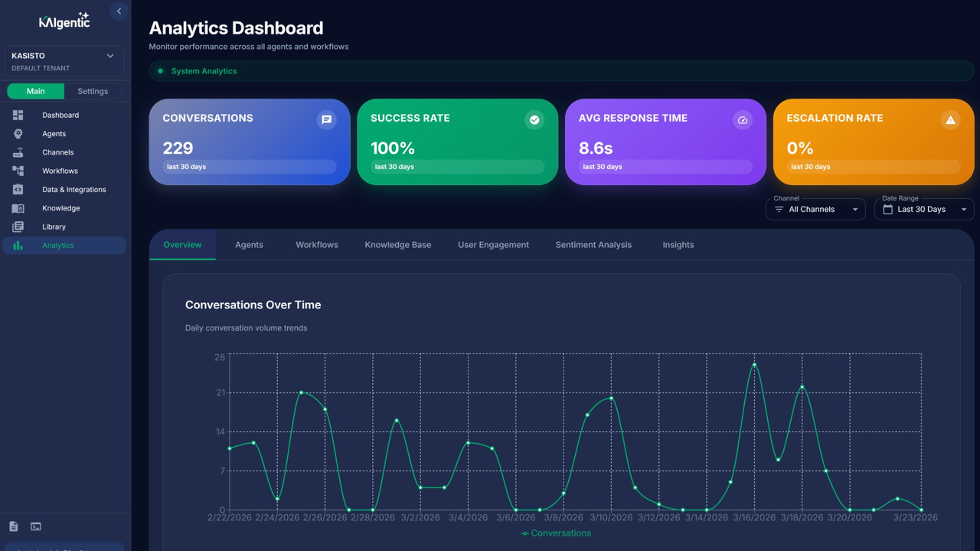Image resolution: width=980 pixels, height=551 pixels.
Task: Select the Data & Integrations icon
Action: 18,189
